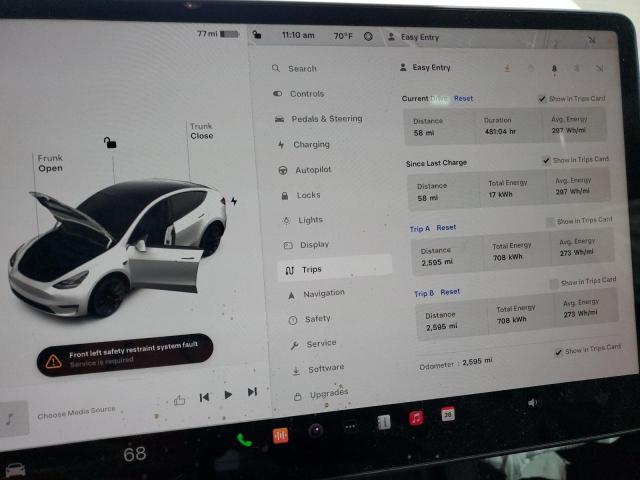Tap the Odometer 2,595 mi reading
This screenshot has width=640, height=480.
click(456, 363)
